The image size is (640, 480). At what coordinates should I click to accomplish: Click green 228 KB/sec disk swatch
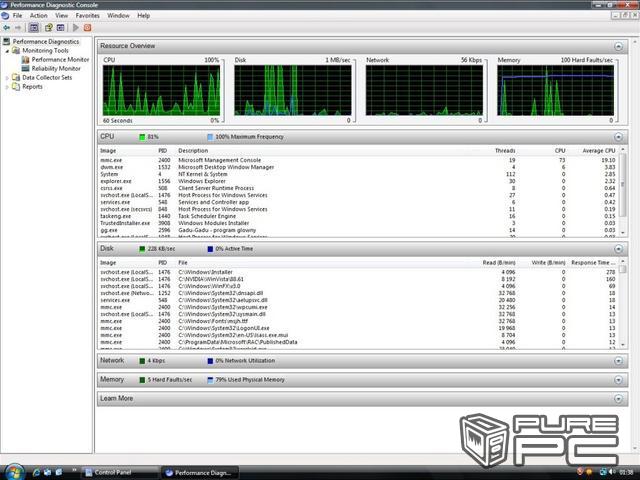142,249
